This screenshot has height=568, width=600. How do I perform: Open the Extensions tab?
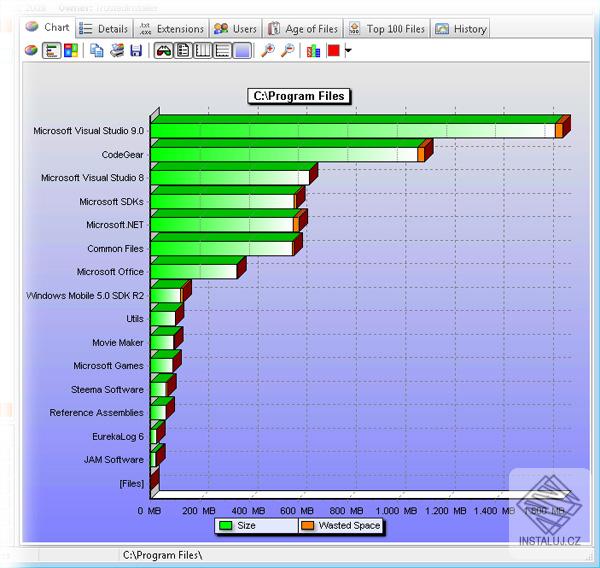pyautogui.click(x=171, y=29)
